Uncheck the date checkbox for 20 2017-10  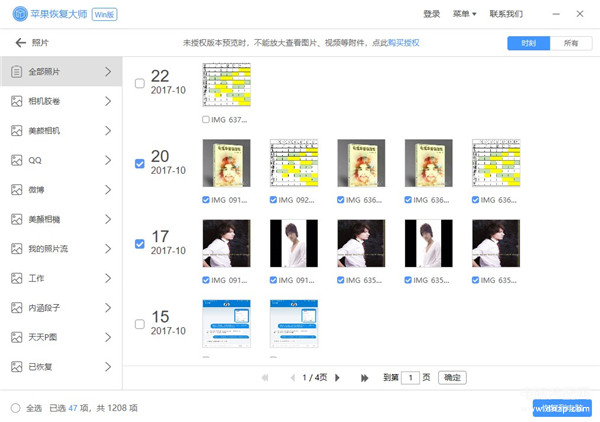point(140,163)
